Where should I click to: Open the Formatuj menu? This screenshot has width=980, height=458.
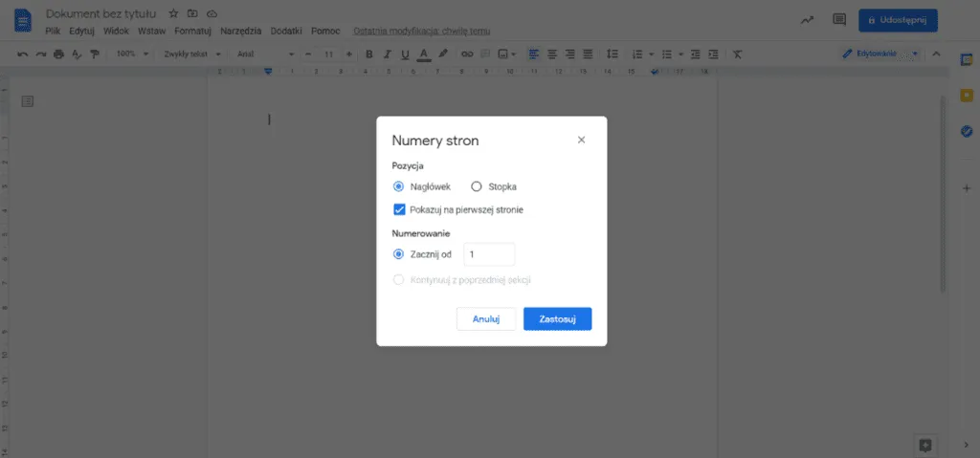pos(192,31)
